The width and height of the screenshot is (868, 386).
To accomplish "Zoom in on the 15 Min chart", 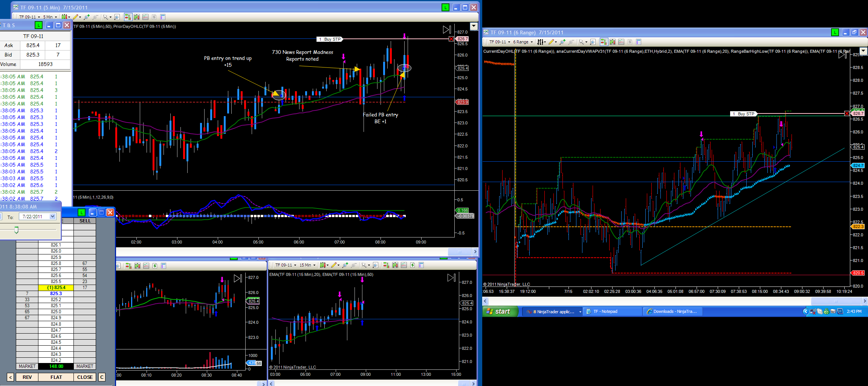I will pos(345,265).
